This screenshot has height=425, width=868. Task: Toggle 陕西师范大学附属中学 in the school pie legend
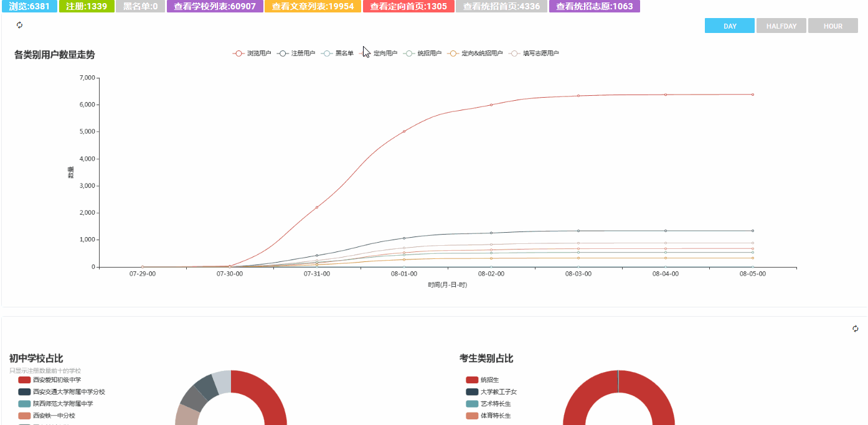pyautogui.click(x=55, y=404)
